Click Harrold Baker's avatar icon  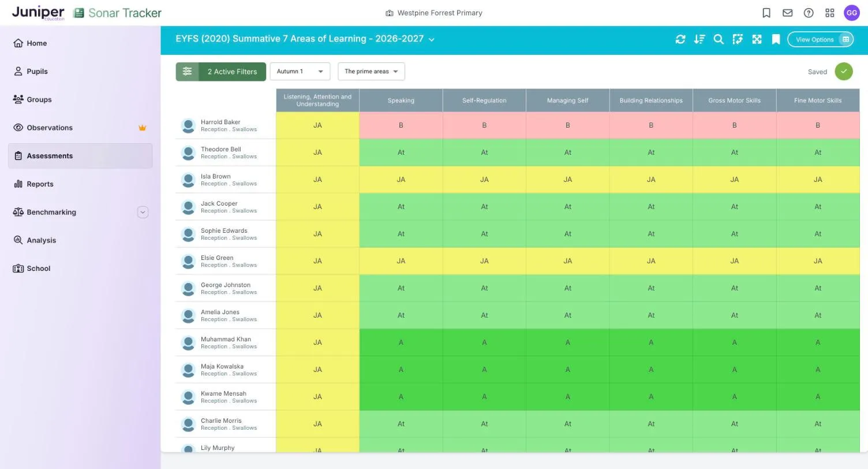pyautogui.click(x=188, y=125)
